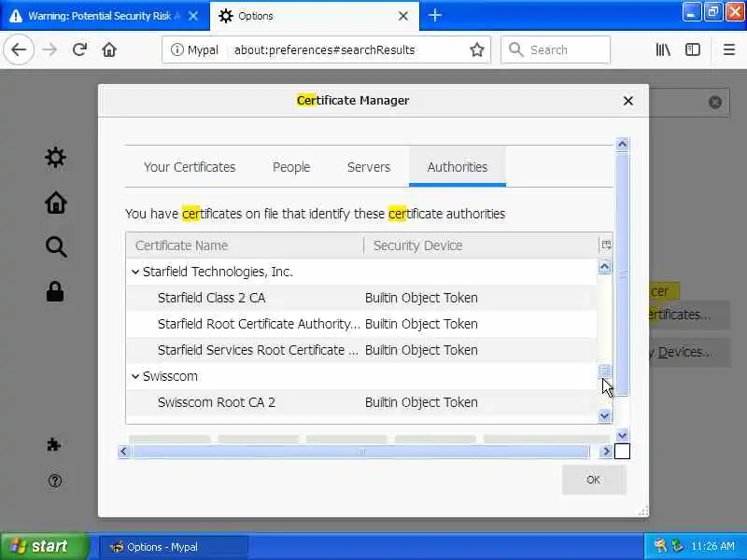747x560 pixels.
Task: Click the second system tray icon
Action: (x=677, y=546)
